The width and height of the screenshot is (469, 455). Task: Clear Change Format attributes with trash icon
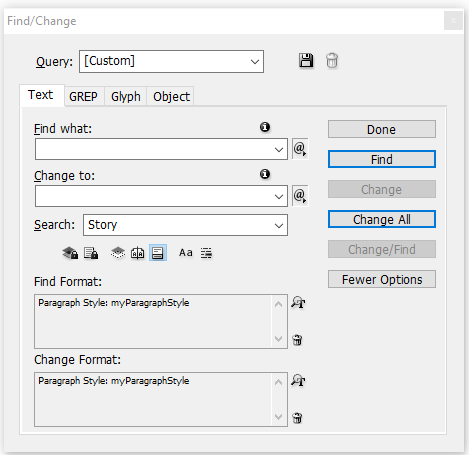297,418
